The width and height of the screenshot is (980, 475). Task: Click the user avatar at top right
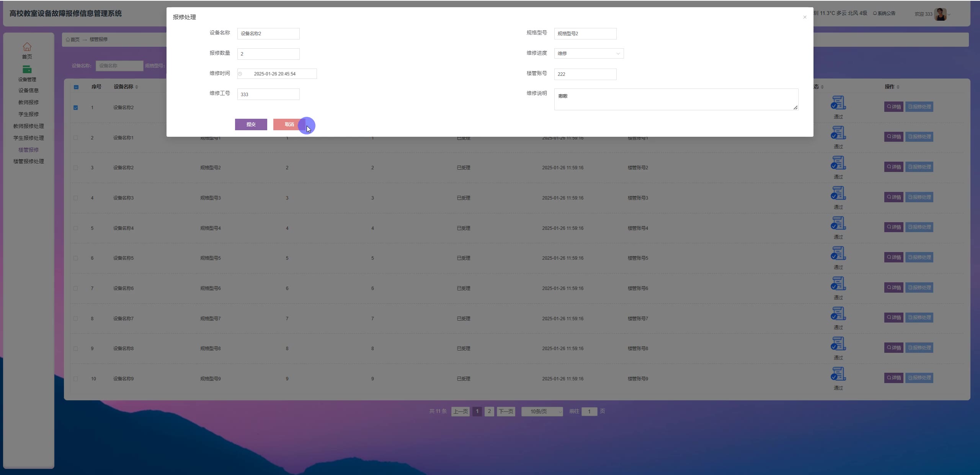pos(940,14)
